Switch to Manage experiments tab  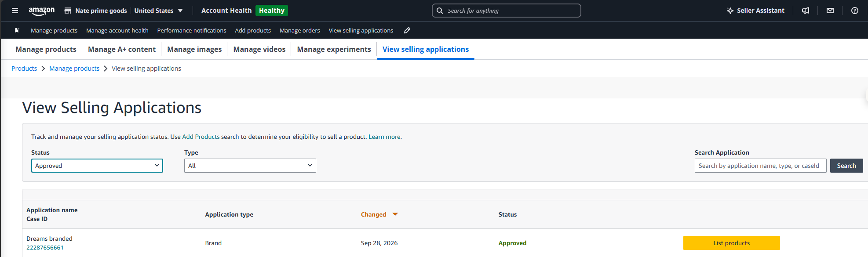tap(334, 49)
